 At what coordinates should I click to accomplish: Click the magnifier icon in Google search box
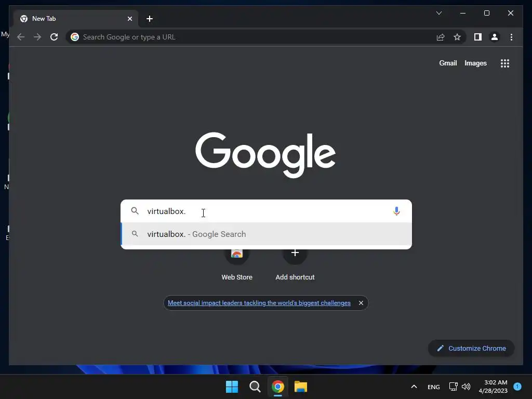[135, 211]
